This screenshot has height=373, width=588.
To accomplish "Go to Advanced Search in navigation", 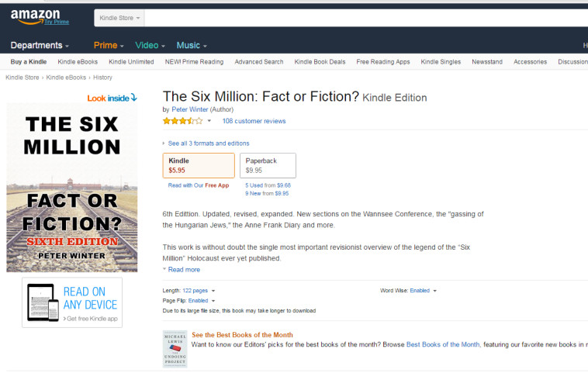I will (x=259, y=62).
